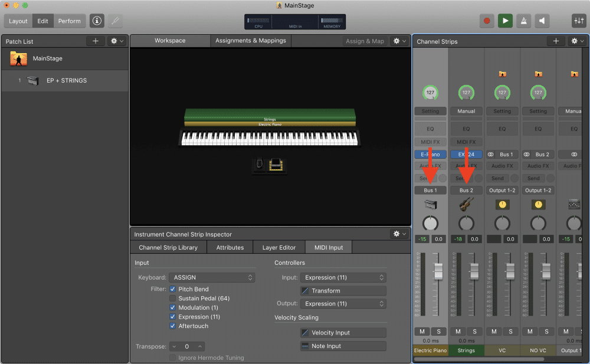Toggle the Expression (11) filter checkbox
The width and height of the screenshot is (590, 364).
[173, 317]
